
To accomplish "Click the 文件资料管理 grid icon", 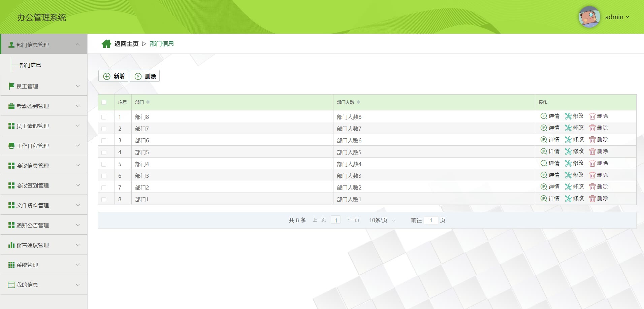I will [11, 205].
